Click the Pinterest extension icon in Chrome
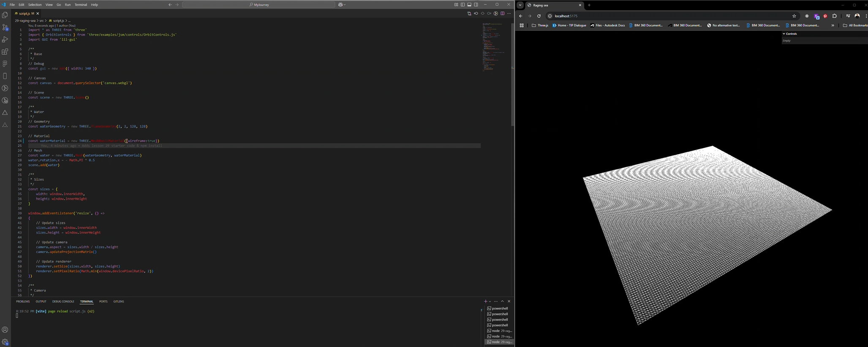 (825, 16)
